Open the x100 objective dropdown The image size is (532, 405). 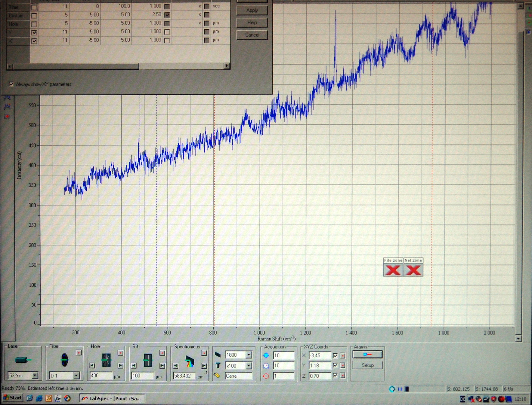[249, 366]
